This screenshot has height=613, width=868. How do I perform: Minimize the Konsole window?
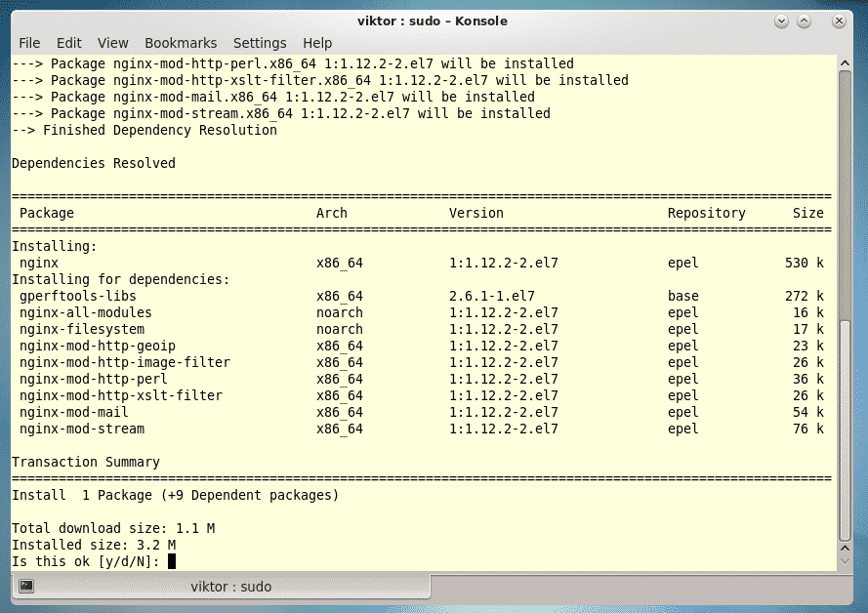[782, 20]
